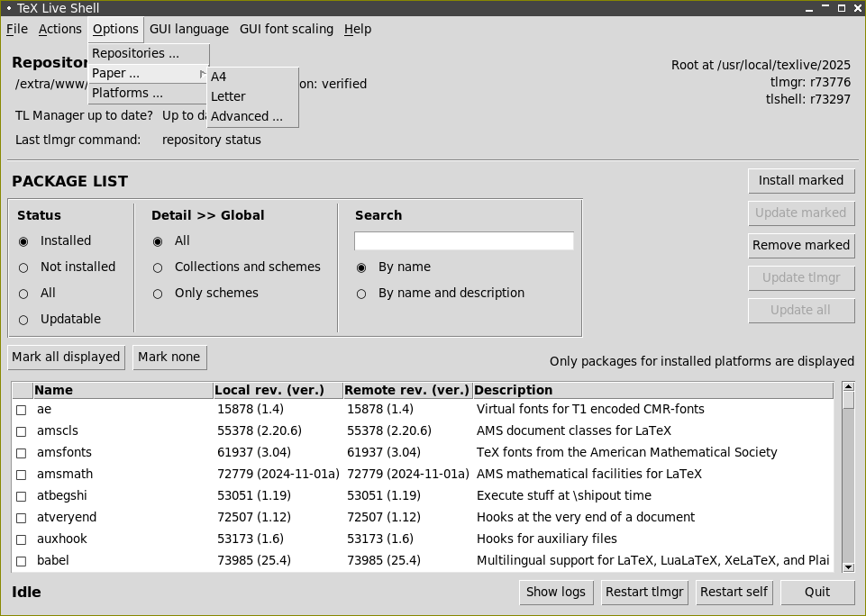Remove marked packages
866x616 pixels.
coord(800,245)
